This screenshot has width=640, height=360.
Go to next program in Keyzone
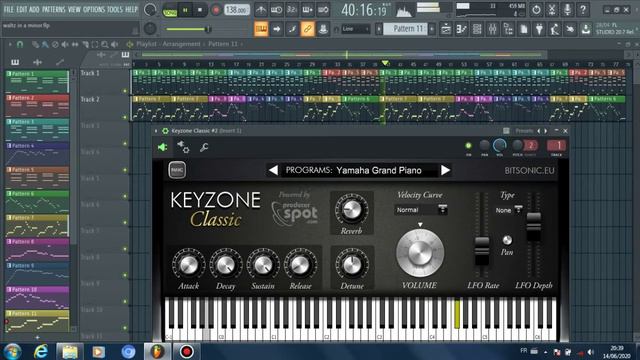pos(445,170)
